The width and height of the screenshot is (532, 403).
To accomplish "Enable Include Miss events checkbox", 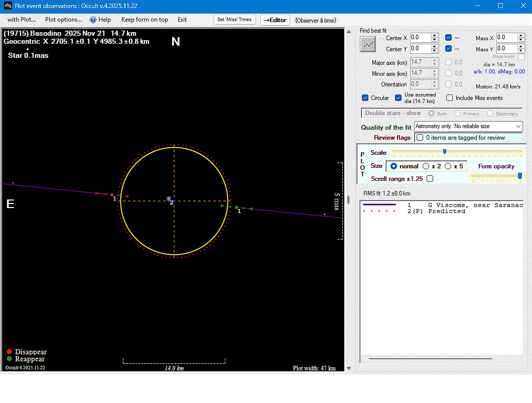I will coord(450,98).
